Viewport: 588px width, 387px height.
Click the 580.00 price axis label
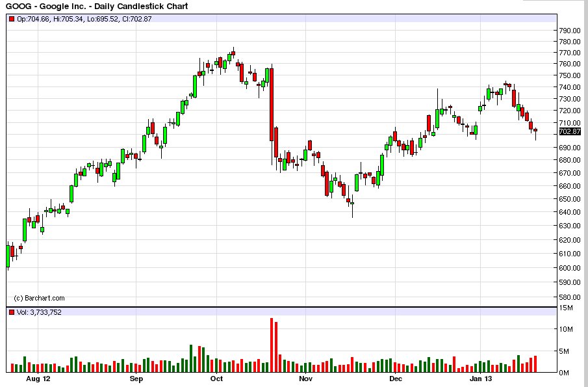[x=570, y=297]
